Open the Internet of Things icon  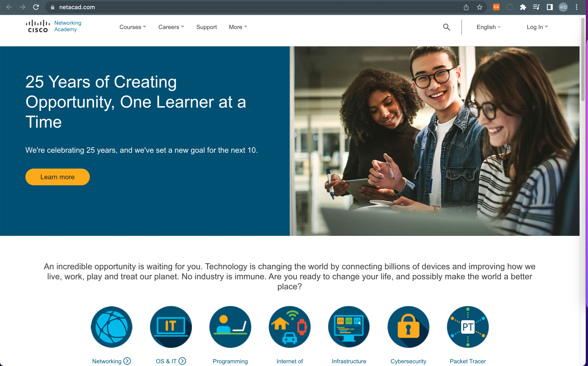coord(290,327)
